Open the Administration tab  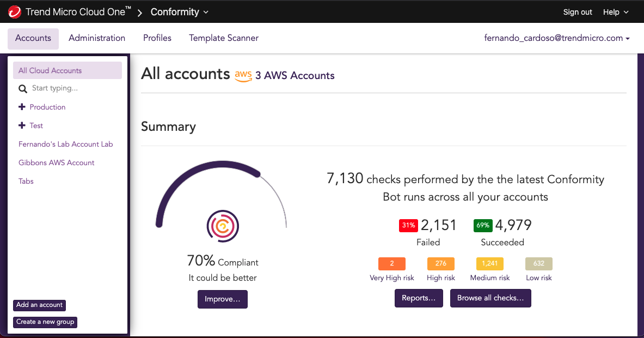point(97,38)
